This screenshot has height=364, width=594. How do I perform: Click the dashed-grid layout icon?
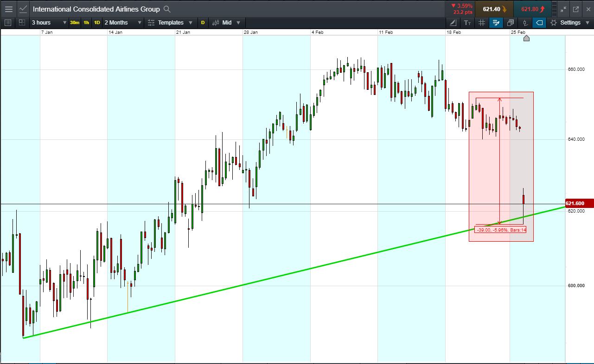22,22
